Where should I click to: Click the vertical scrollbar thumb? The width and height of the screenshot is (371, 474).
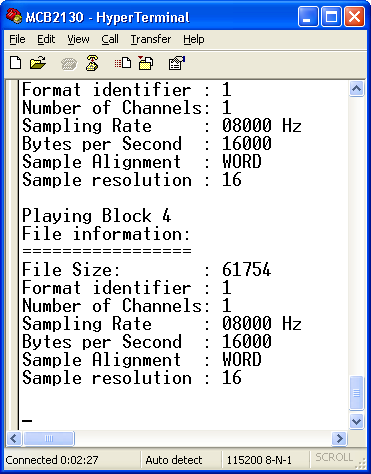(356, 393)
